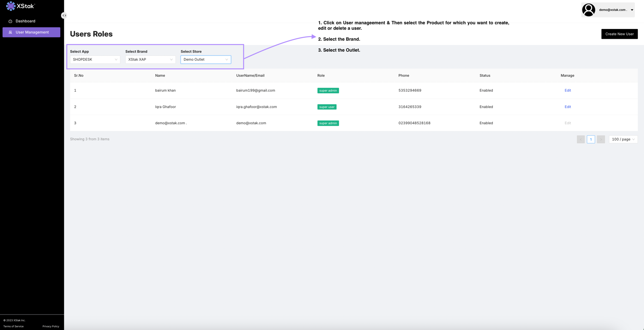Edit the bairum khan user row

point(567,90)
